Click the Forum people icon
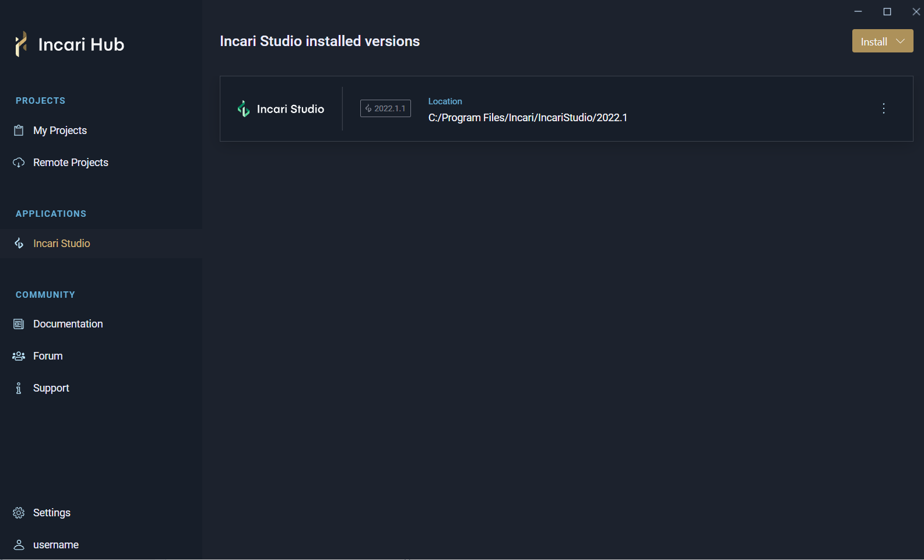924x560 pixels. (x=19, y=356)
